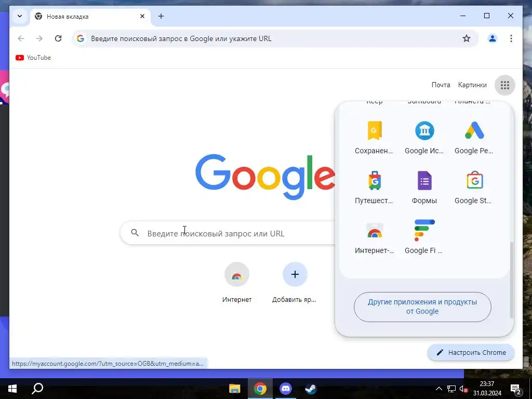This screenshot has width=532, height=399.
Task: Open the network tray icon
Action: (x=451, y=389)
